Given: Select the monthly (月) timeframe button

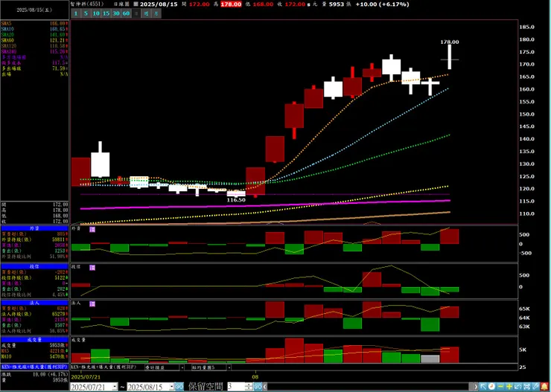Looking at the screenshot, I should pos(156,13).
